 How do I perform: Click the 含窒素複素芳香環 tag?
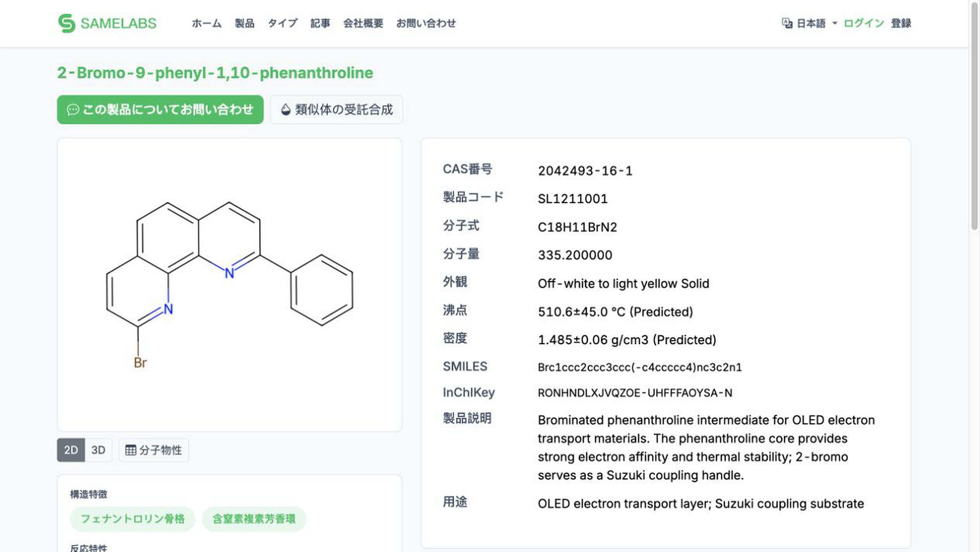tap(254, 519)
